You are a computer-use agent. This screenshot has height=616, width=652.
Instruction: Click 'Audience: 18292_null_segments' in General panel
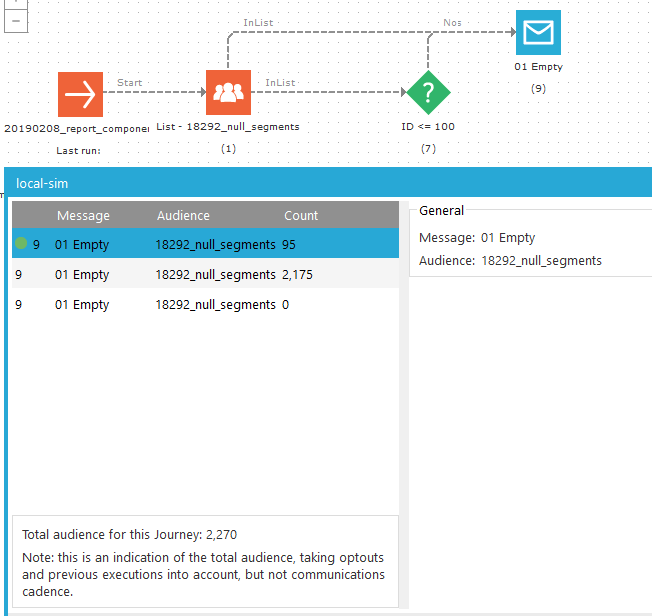coord(510,260)
